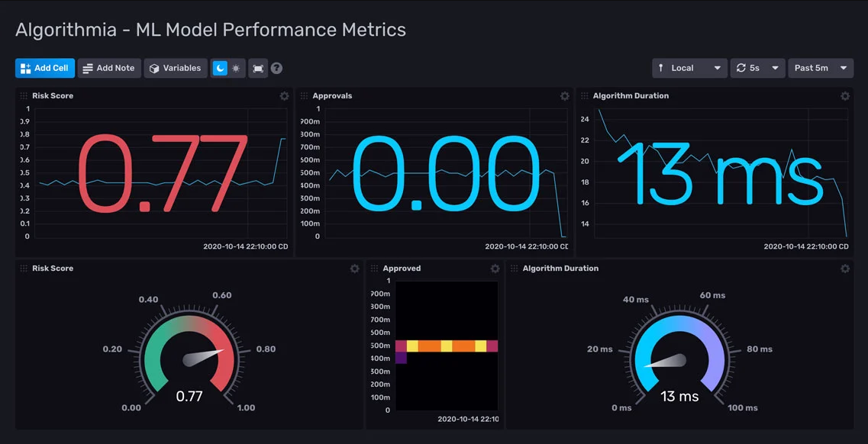Click the 1.00 tick label on the gauge
868x444 pixels.
click(x=245, y=408)
